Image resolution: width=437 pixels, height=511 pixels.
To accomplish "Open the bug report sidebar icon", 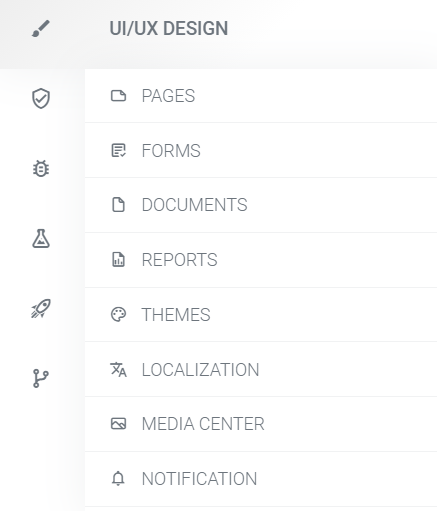I will coord(41,168).
